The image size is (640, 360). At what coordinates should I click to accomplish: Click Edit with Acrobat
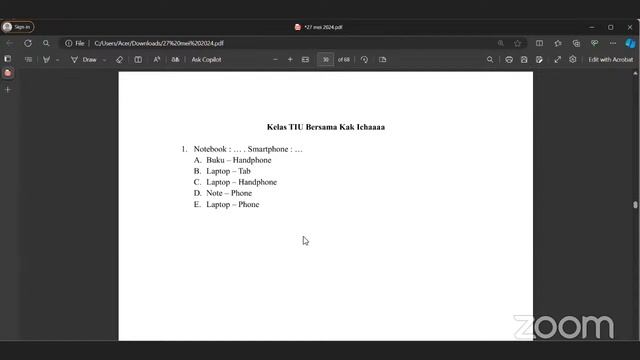pos(611,60)
